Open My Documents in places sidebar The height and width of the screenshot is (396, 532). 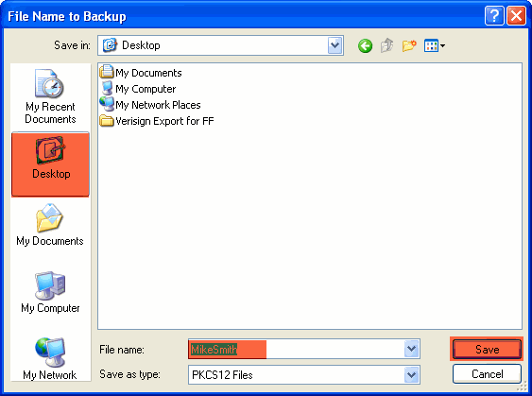(x=50, y=225)
